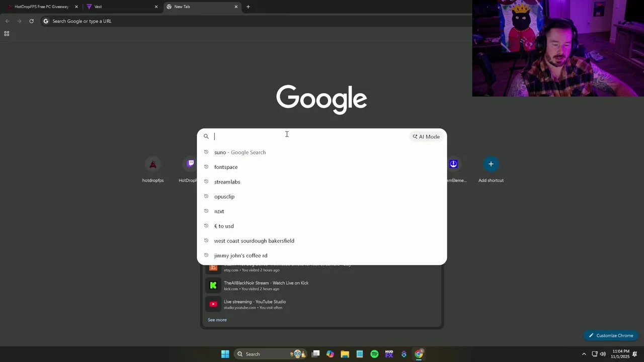Reload the current page
This screenshot has height=362, width=644.
(x=31, y=21)
